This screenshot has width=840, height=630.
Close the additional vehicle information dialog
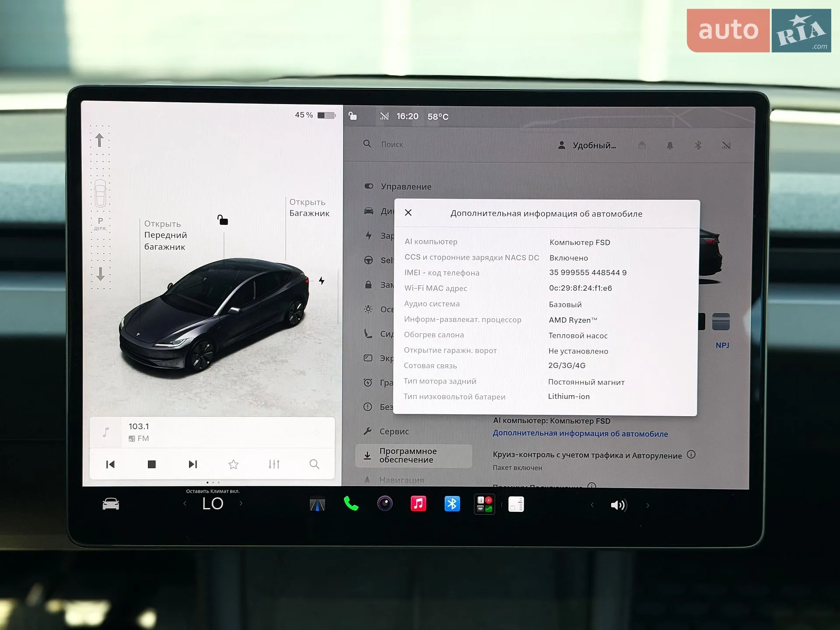click(x=408, y=213)
